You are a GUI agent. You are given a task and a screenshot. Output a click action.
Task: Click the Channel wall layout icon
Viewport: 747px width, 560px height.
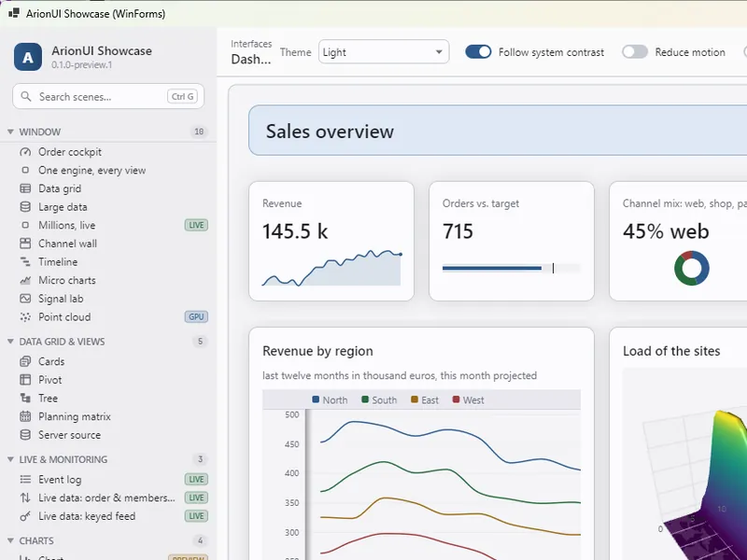point(25,244)
